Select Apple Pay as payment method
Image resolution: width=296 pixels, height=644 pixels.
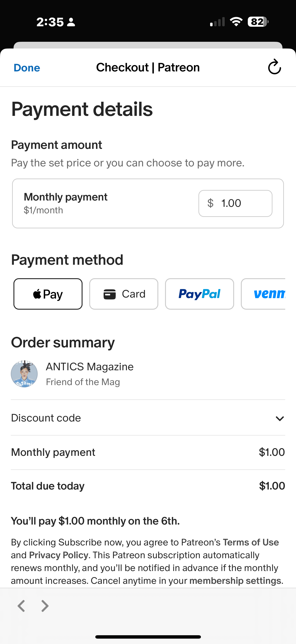click(48, 294)
